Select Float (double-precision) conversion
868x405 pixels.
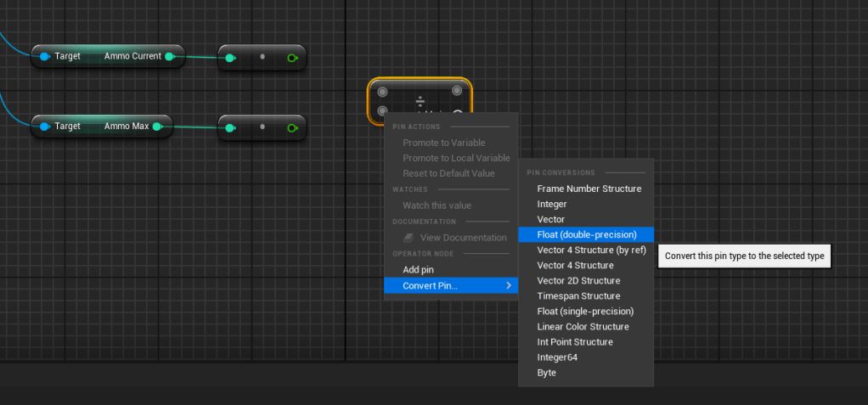[x=586, y=234]
